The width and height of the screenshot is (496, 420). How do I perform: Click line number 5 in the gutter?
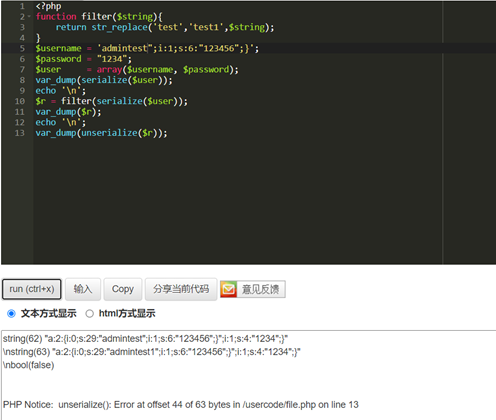[x=22, y=48]
